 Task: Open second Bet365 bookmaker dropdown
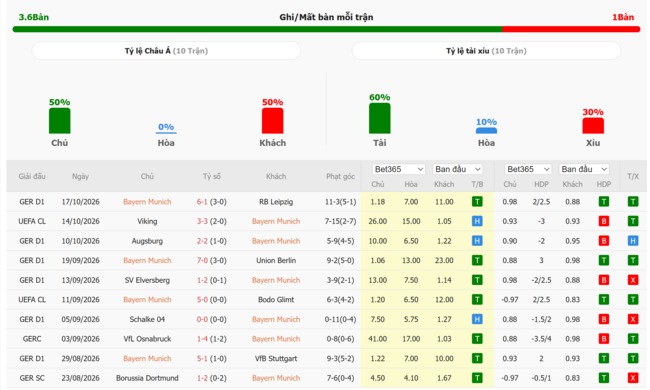tap(528, 169)
